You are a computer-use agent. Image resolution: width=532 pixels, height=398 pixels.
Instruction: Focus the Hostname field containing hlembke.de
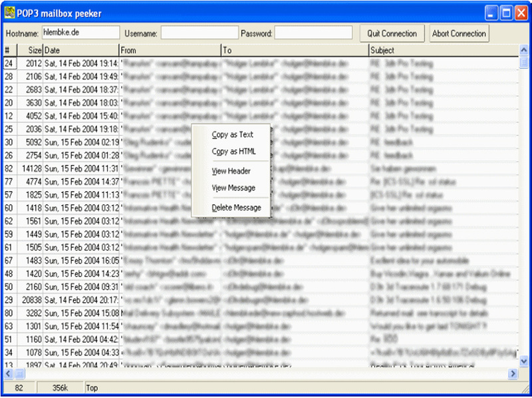(80, 33)
